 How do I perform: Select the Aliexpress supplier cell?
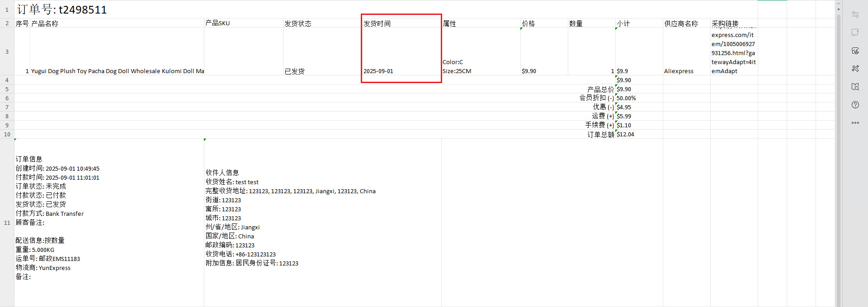[x=687, y=51]
